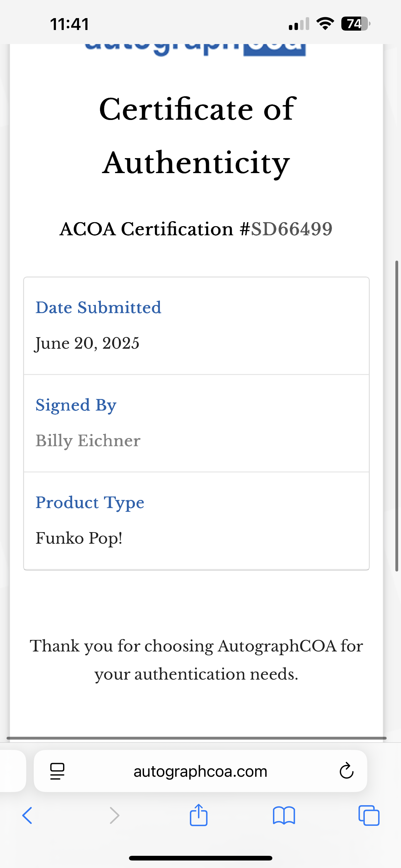Image resolution: width=401 pixels, height=868 pixels.
Task: Show all open tabs icon
Action: point(369,816)
